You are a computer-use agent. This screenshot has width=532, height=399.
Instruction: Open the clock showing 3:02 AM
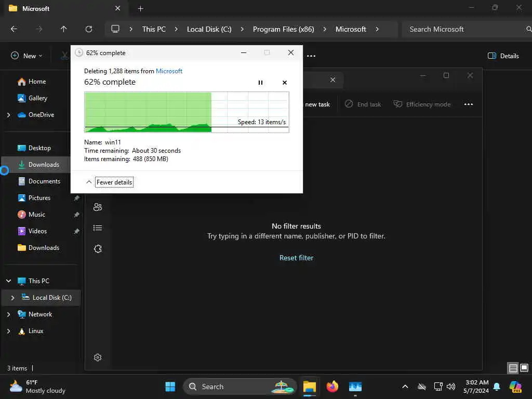point(477,387)
